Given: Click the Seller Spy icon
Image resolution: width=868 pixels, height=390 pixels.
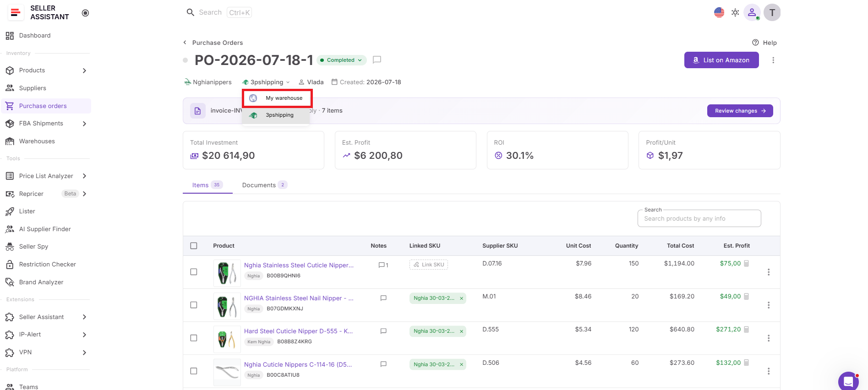Looking at the screenshot, I should pos(10,247).
